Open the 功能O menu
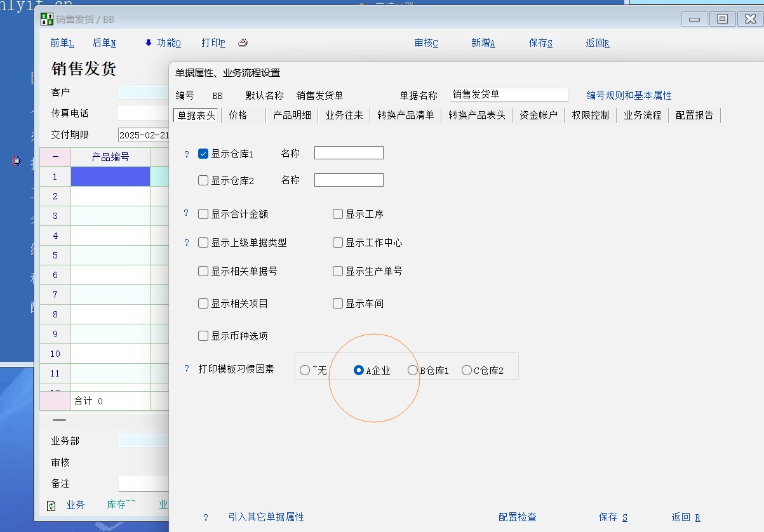764x532 pixels. point(169,43)
